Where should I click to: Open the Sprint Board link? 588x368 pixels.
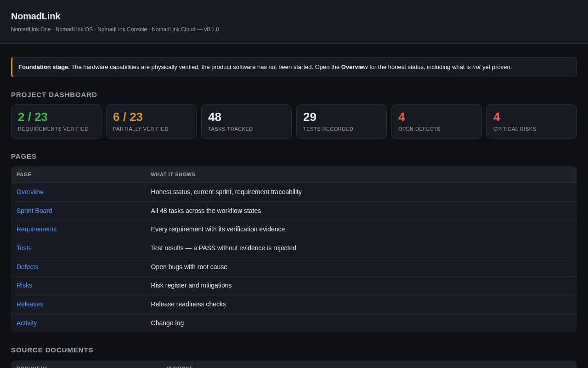point(34,211)
